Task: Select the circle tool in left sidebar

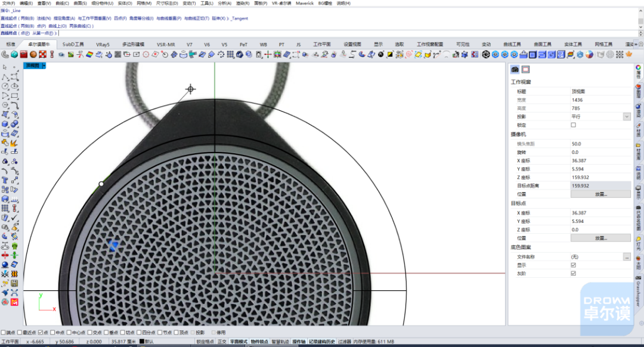Action: click(x=5, y=86)
